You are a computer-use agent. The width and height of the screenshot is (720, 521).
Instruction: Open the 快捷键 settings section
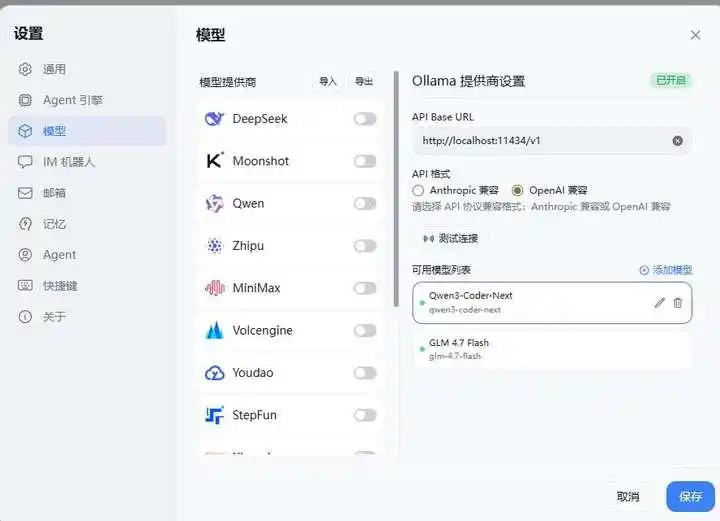click(x=87, y=286)
